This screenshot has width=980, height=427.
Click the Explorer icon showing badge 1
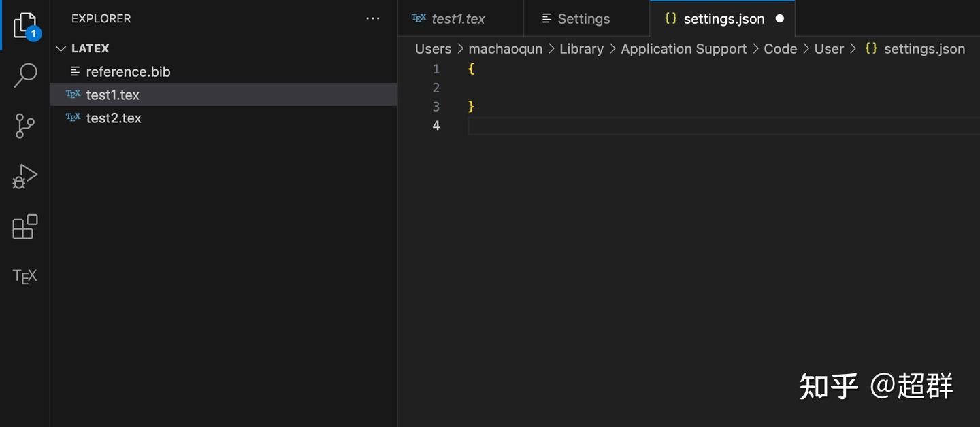(x=24, y=24)
